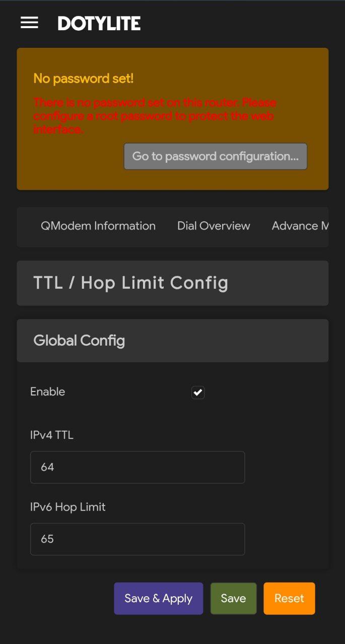Toggle the Enable checkbox
The height and width of the screenshot is (644, 345).
(198, 392)
